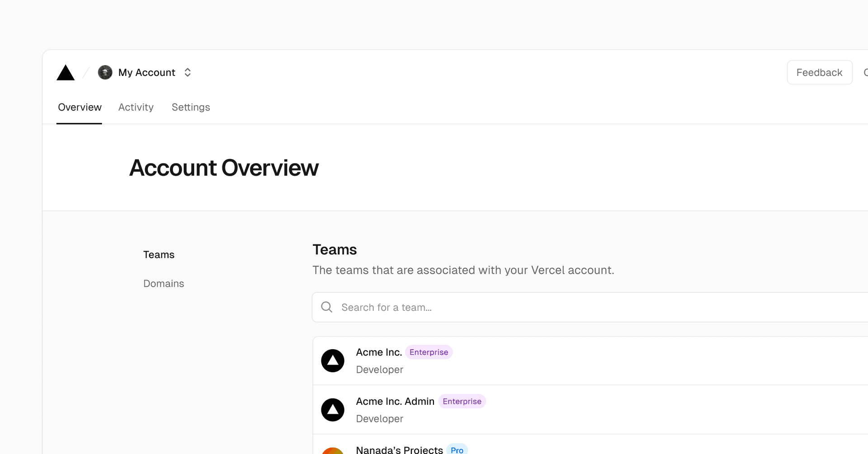Click the My Account profile avatar
868x454 pixels.
click(105, 72)
